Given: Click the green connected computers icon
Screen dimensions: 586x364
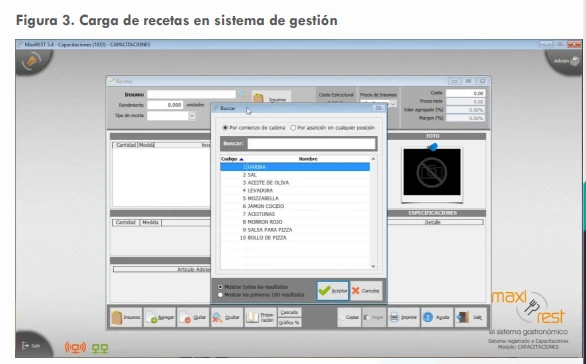Looking at the screenshot, I should tap(100, 349).
